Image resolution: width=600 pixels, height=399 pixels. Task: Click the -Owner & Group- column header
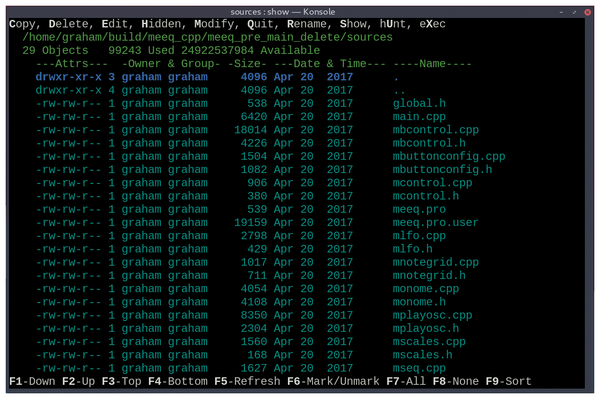(171, 64)
